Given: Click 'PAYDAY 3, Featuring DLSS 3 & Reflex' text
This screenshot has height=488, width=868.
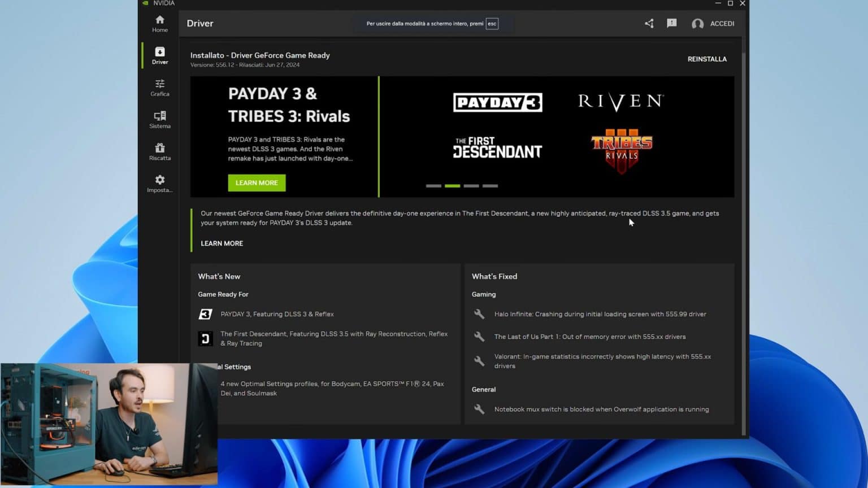Looking at the screenshot, I should tap(277, 314).
